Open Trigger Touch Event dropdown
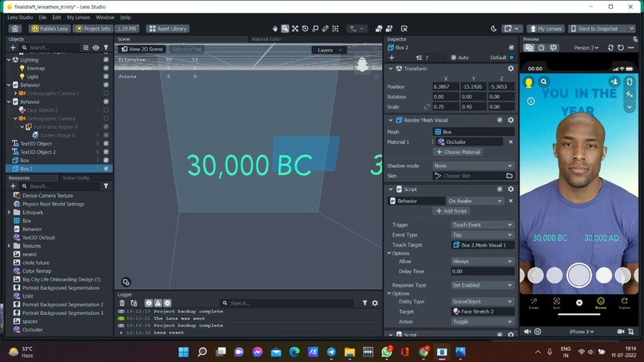The height and width of the screenshot is (362, 644). [x=483, y=225]
